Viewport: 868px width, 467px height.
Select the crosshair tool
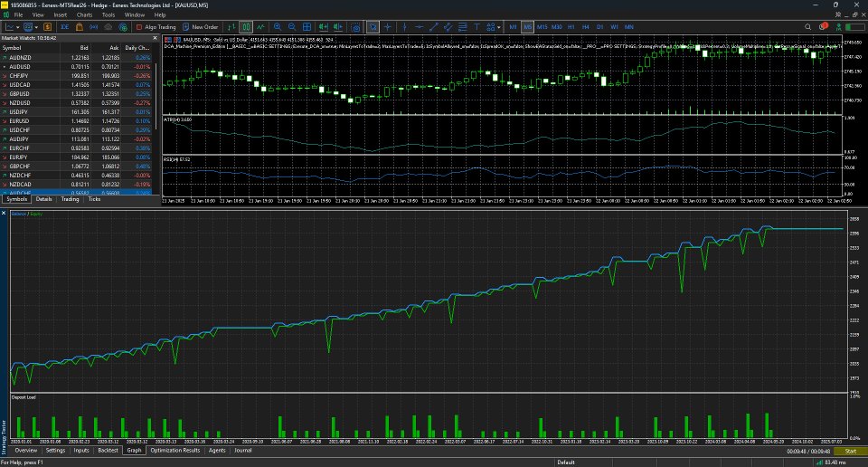388,26
